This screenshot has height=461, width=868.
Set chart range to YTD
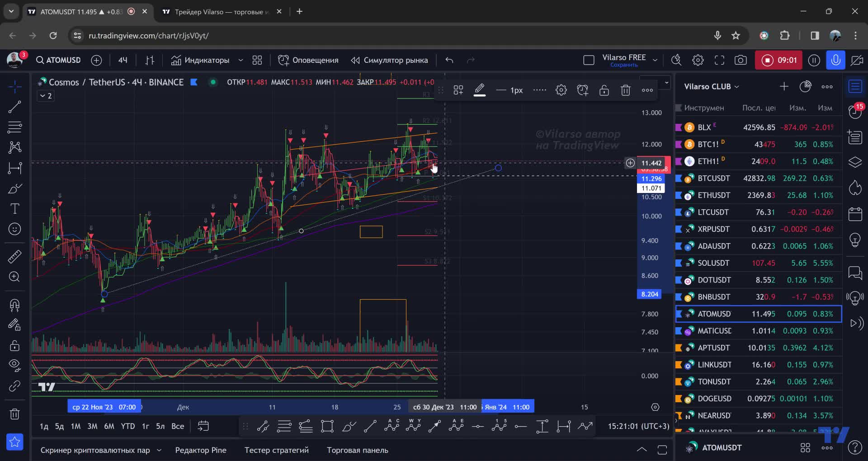pos(128,426)
